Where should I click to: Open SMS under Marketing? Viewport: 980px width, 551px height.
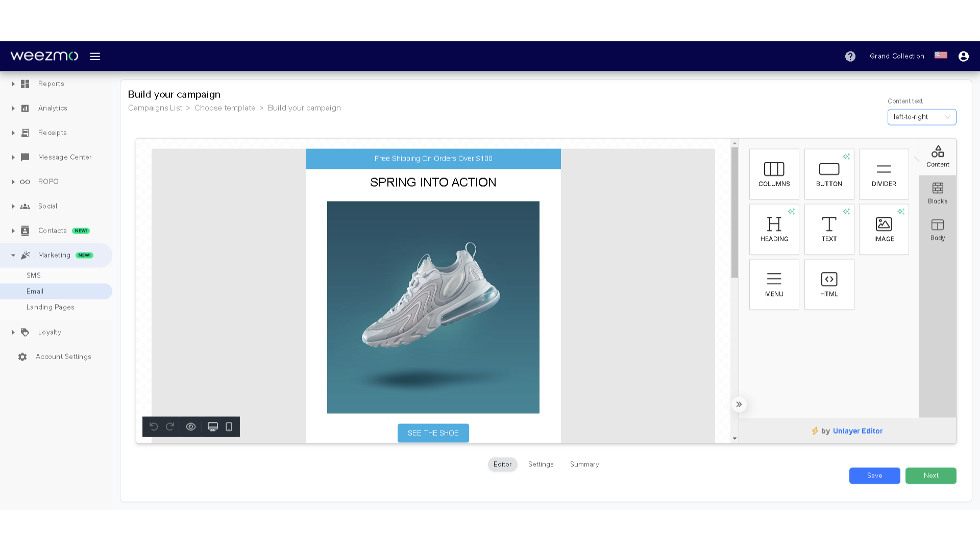pos(34,275)
